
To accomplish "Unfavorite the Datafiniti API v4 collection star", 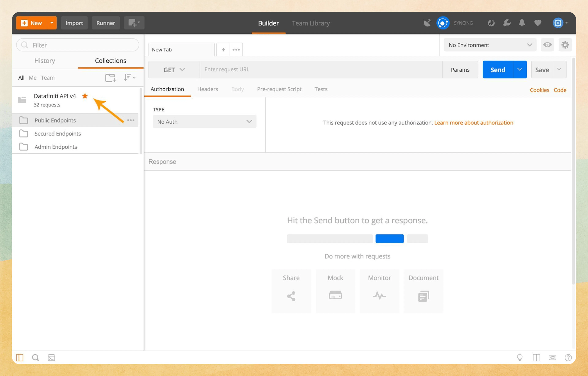I will coord(85,96).
